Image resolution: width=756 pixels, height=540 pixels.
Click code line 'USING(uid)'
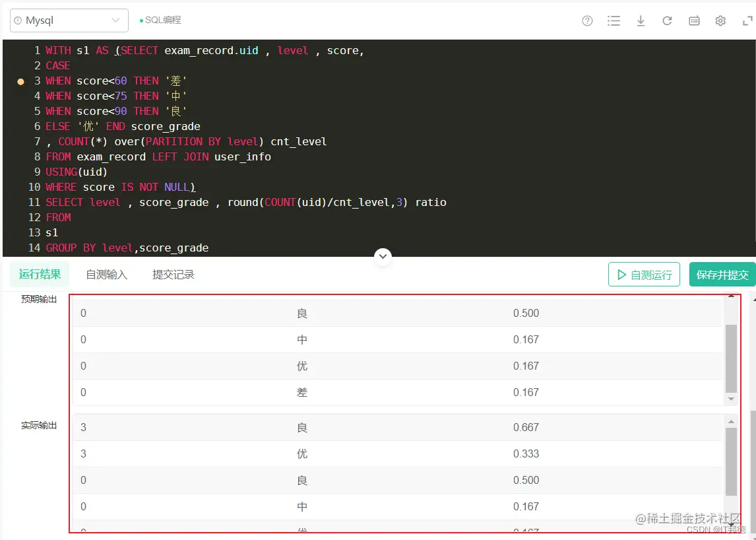click(77, 172)
